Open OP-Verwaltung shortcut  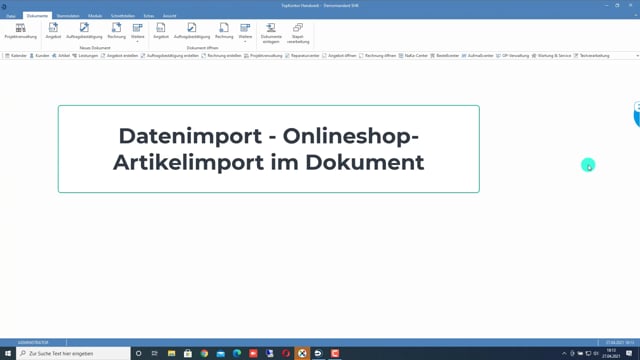pos(513,56)
